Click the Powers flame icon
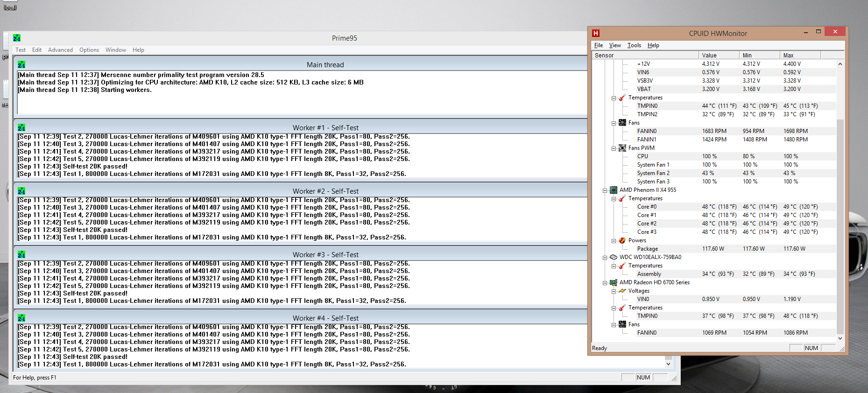The width and height of the screenshot is (868, 393). pyautogui.click(x=622, y=240)
